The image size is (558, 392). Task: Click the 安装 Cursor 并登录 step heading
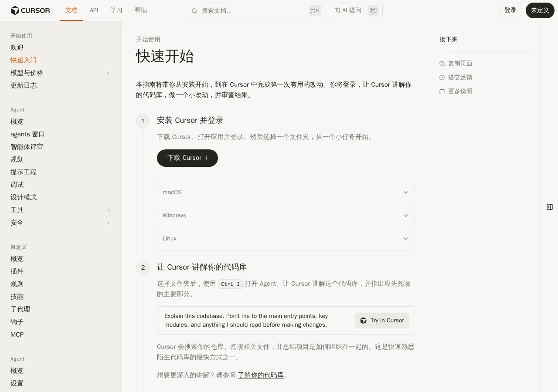[x=190, y=121]
